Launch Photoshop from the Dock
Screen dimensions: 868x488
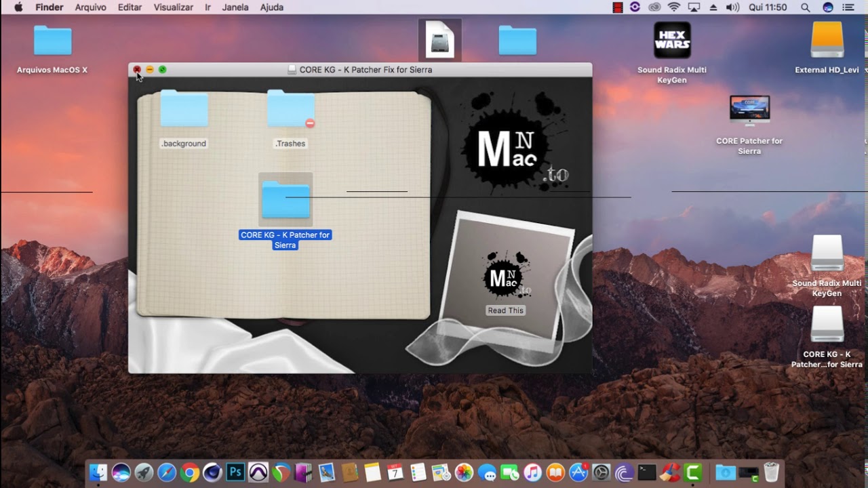click(x=235, y=472)
